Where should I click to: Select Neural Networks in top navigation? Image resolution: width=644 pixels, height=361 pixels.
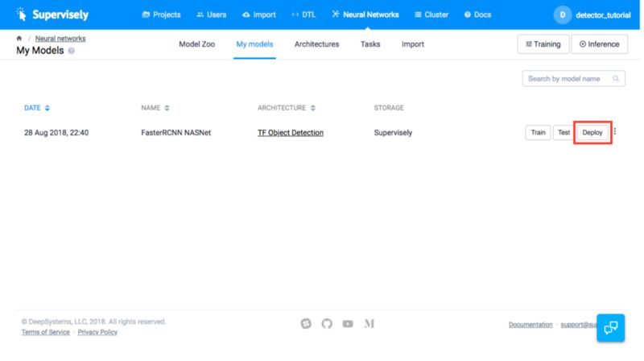click(x=365, y=15)
